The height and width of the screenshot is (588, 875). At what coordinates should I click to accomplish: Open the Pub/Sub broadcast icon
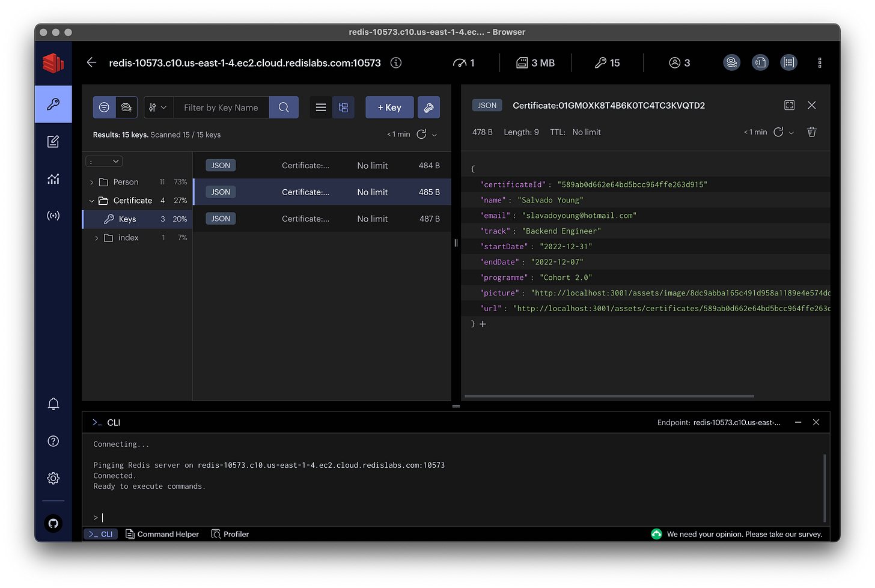(53, 216)
